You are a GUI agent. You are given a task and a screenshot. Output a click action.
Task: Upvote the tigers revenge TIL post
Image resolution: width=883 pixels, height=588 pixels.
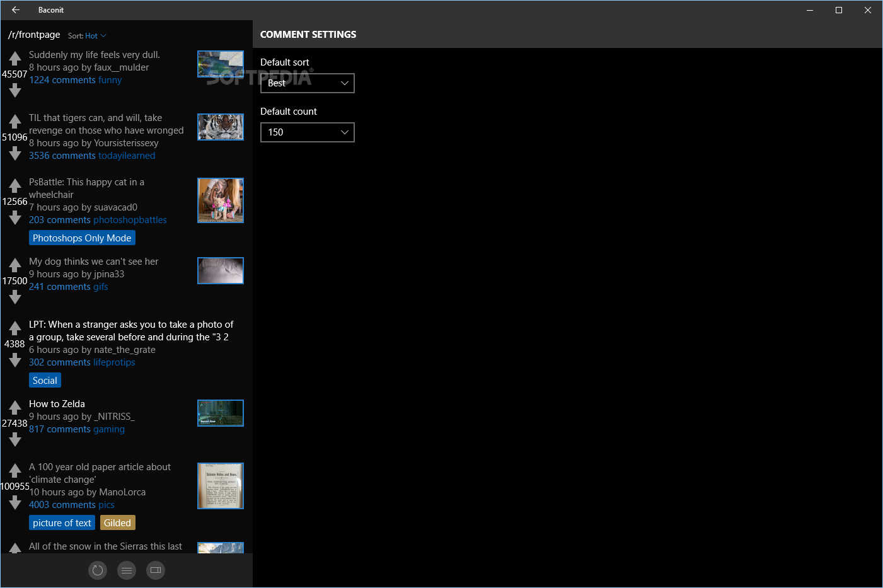(15, 122)
